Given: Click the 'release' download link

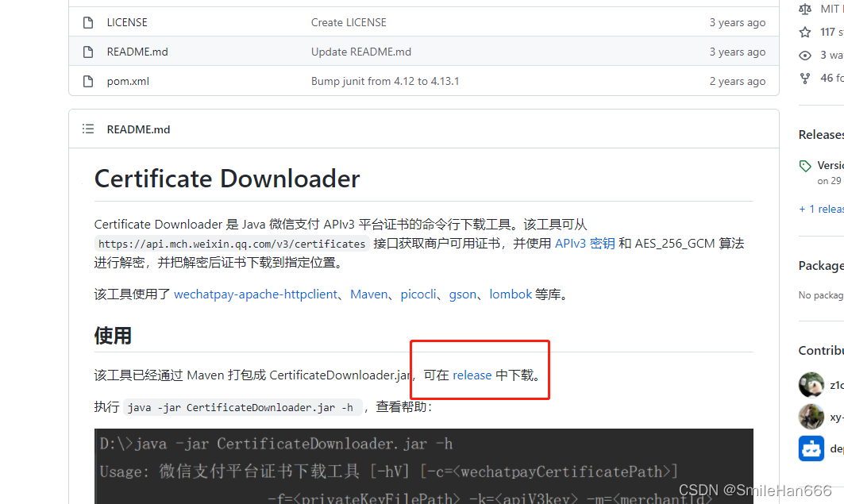Looking at the screenshot, I should pyautogui.click(x=472, y=375).
